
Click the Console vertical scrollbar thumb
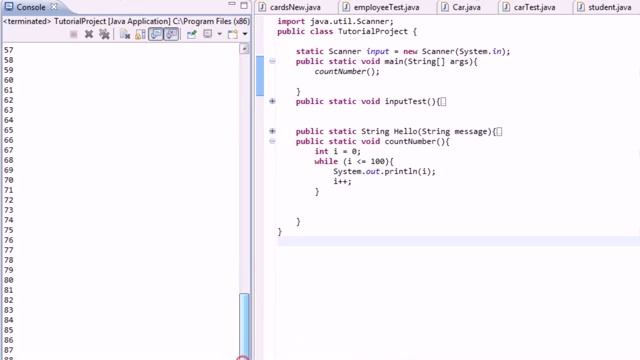tap(244, 326)
